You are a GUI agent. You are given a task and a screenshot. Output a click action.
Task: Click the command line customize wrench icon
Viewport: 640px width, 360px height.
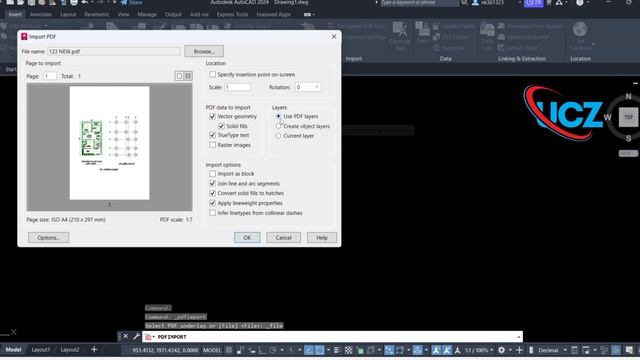tap(136, 336)
